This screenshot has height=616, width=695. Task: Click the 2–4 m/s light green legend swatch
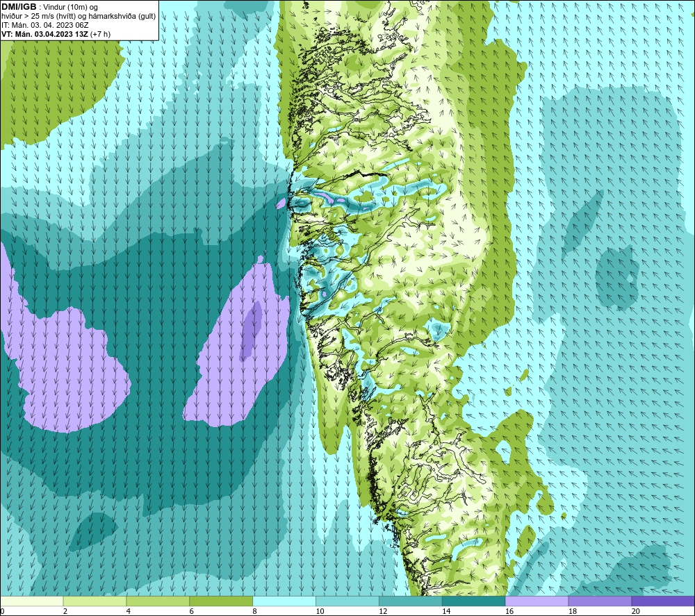95,601
